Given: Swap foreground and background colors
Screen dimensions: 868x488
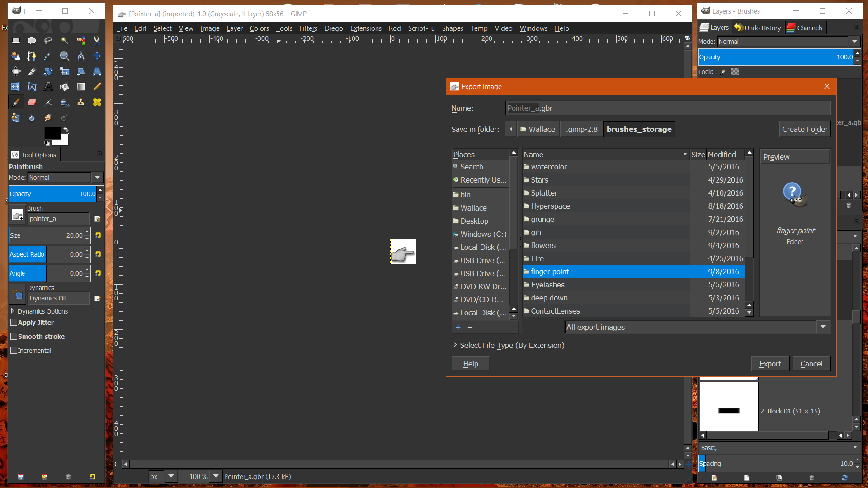Looking at the screenshot, I should 66,130.
